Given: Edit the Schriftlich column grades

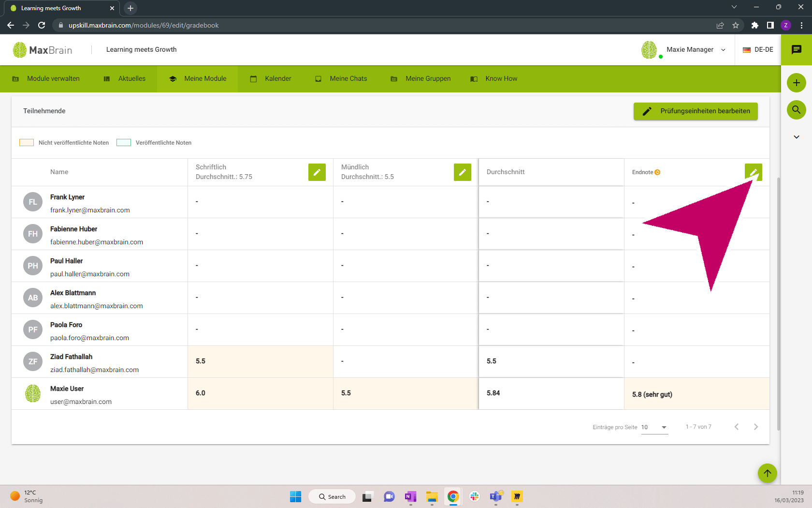Looking at the screenshot, I should 317,172.
